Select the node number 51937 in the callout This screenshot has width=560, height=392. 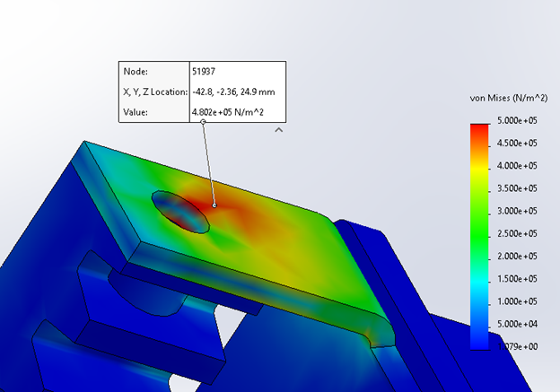[x=204, y=71]
